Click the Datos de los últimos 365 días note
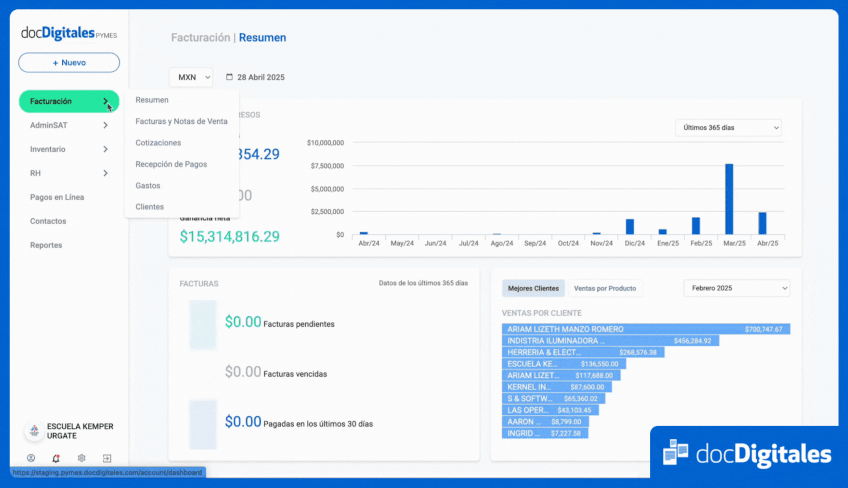Screen dimensions: 848x488 click(423, 283)
